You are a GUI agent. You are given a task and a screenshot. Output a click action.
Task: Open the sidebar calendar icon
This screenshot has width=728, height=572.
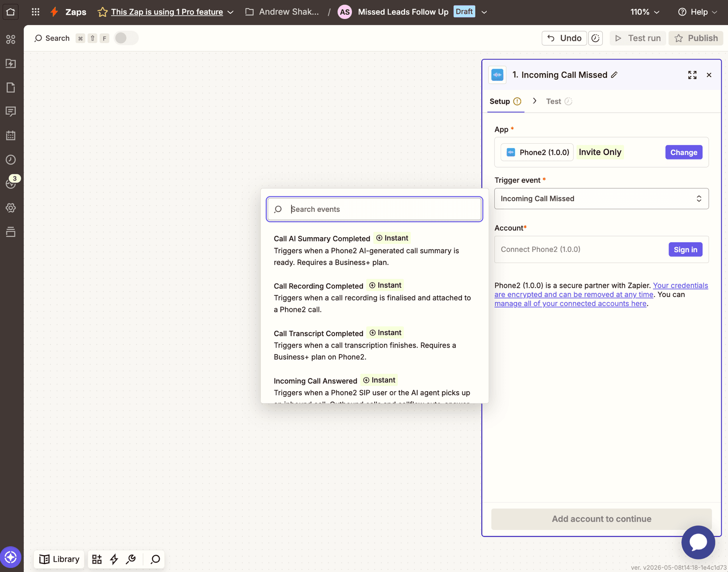click(11, 135)
